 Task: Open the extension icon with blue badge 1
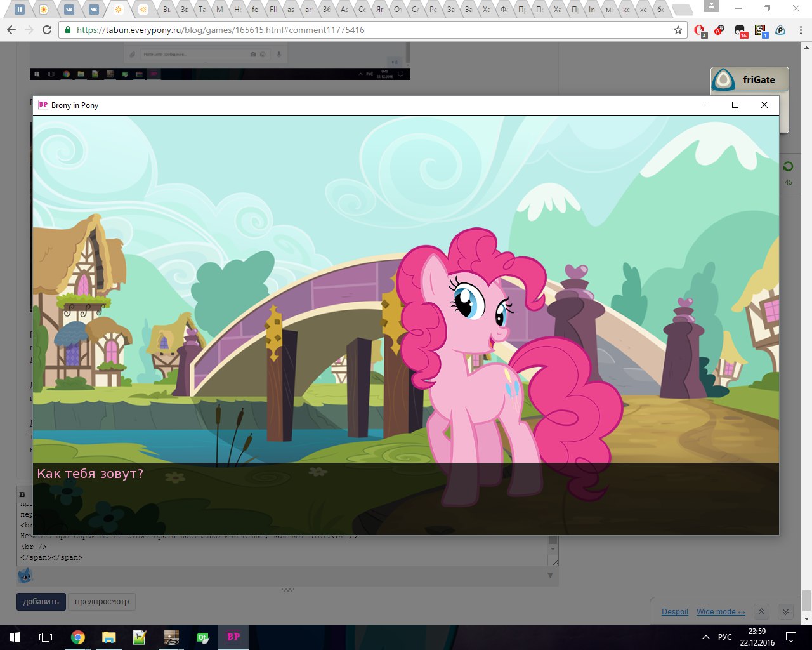pos(761,30)
